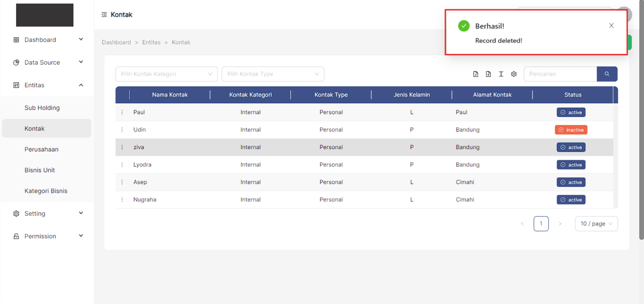644x304 pixels.
Task: Open table settings gear icon
Action: coord(514,74)
